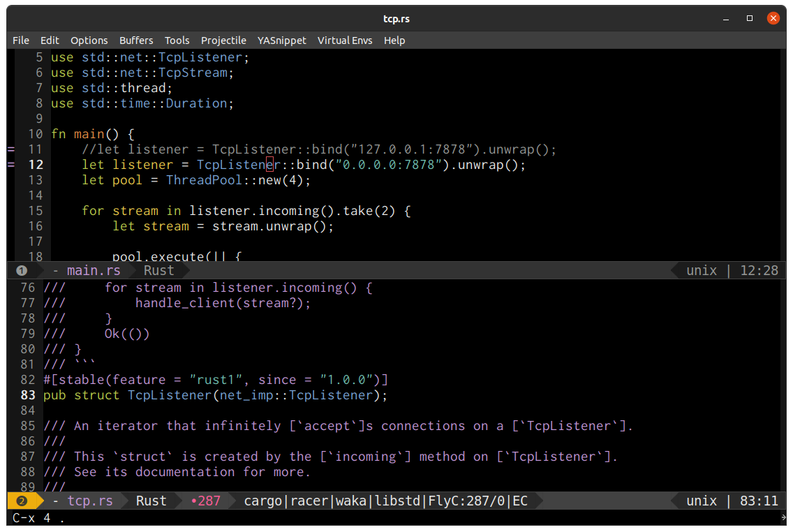Click the main.rs buffer name in mode line
Image resolution: width=793 pixels, height=532 pixels.
pos(94,271)
